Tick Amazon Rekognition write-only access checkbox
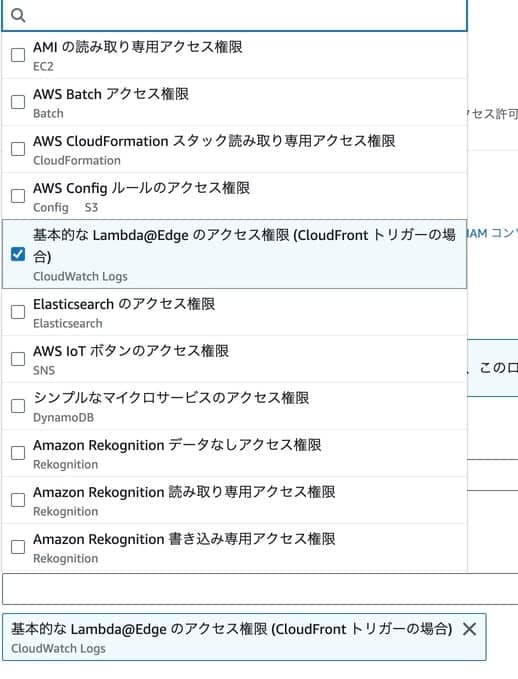 click(x=18, y=547)
